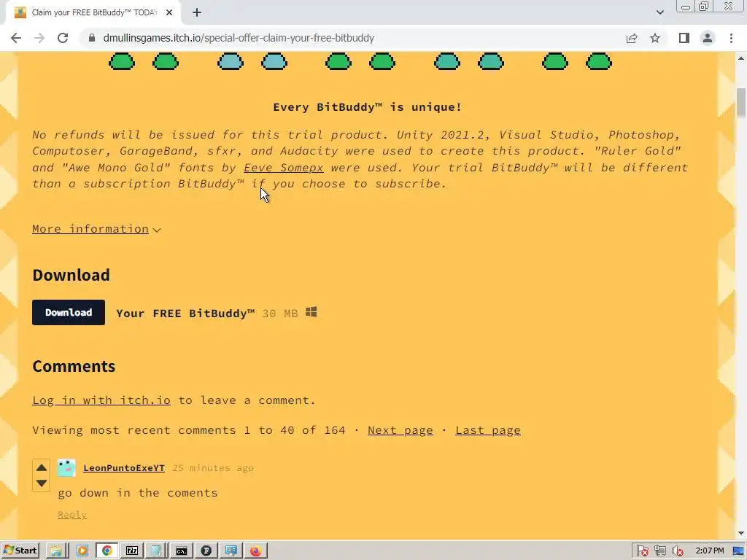Screen dimensions: 747x560
Task: Log in with itch.io link
Action: pyautogui.click(x=101, y=400)
